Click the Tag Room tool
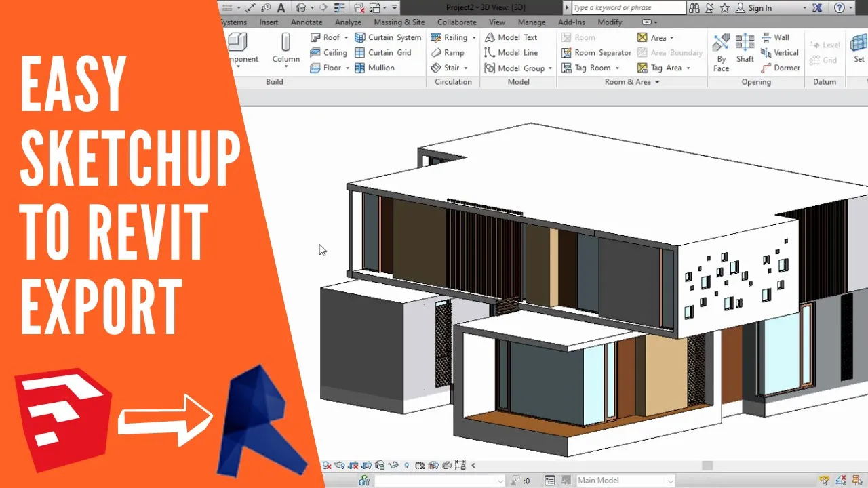Viewport: 868px width, 488px height. tap(586, 68)
